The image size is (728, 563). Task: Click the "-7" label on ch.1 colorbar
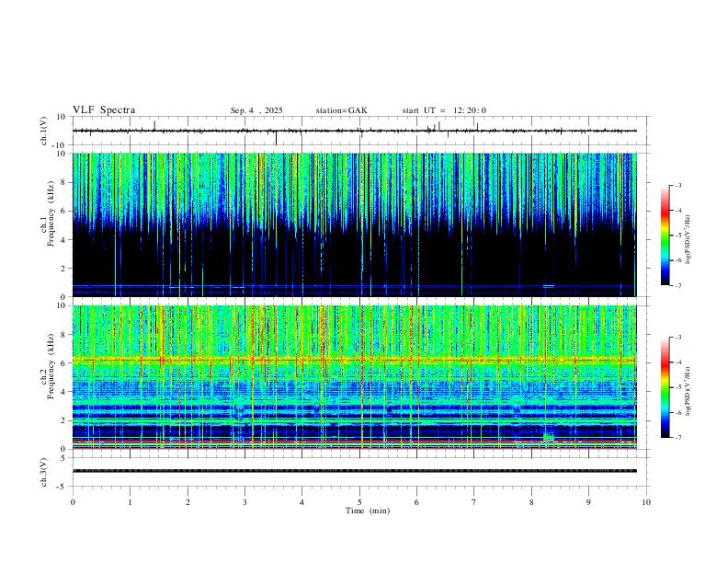coord(677,286)
